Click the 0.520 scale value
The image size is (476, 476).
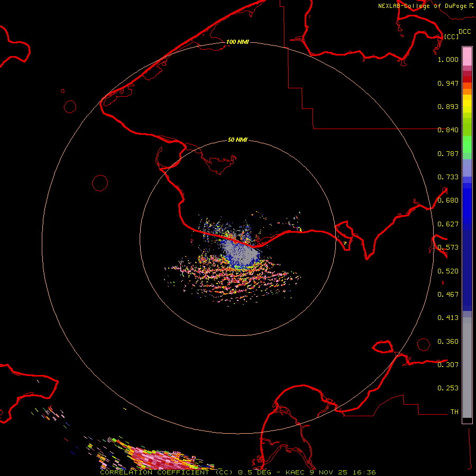pos(448,271)
